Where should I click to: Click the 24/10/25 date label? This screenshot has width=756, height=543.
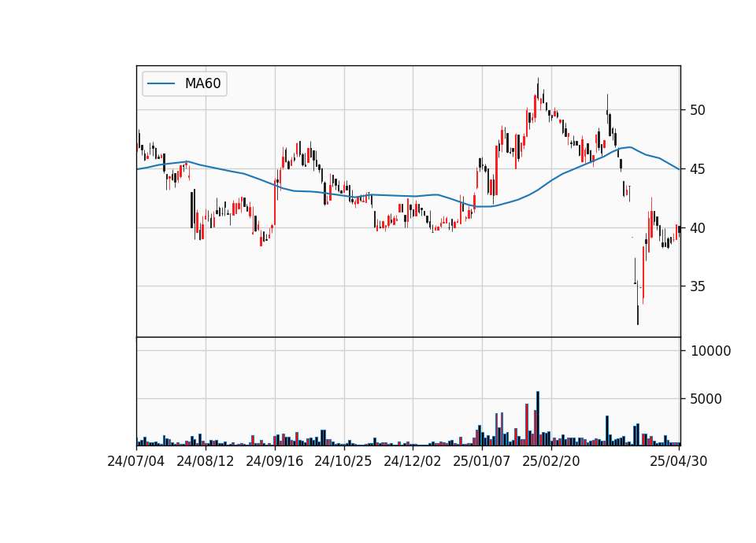tap(343, 461)
